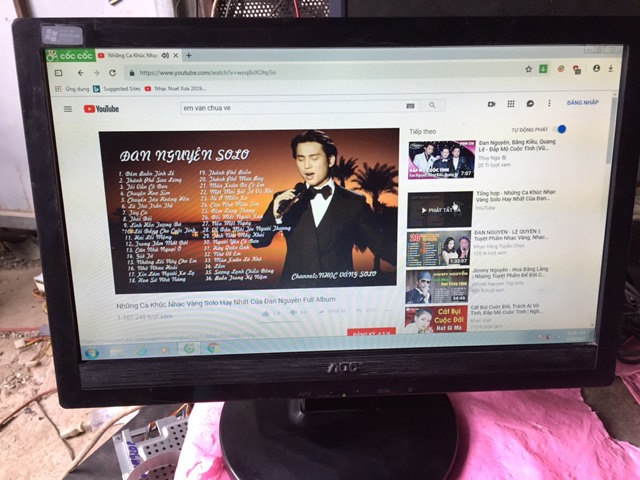
Task: Open the on-screen keyboard icon in search box
Action: (x=410, y=105)
